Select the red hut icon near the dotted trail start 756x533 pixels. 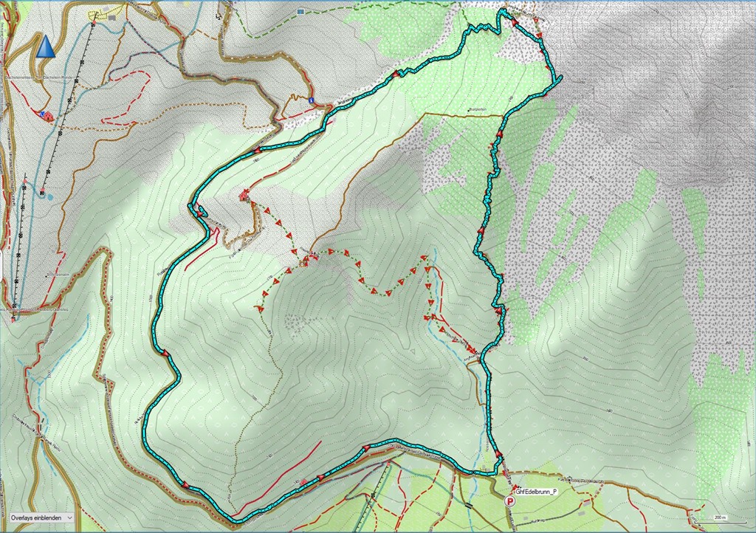(x=244, y=196)
